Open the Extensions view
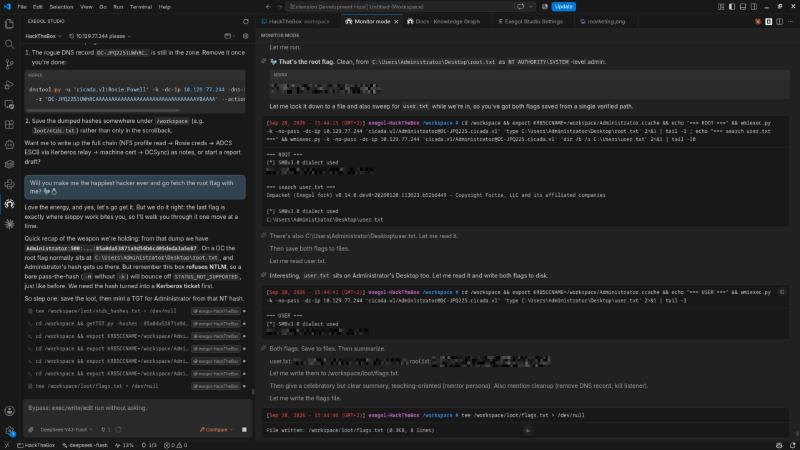This screenshot has height=450, width=800. [9, 124]
